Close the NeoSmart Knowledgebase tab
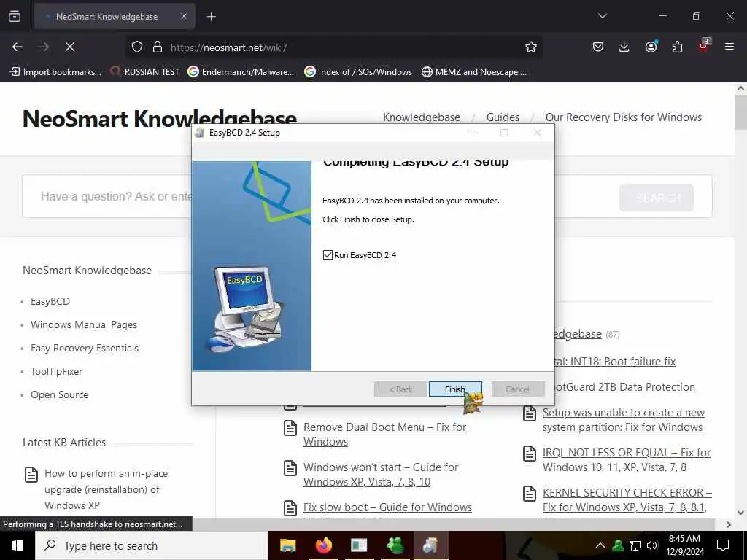This screenshot has width=747, height=560. 184,17
